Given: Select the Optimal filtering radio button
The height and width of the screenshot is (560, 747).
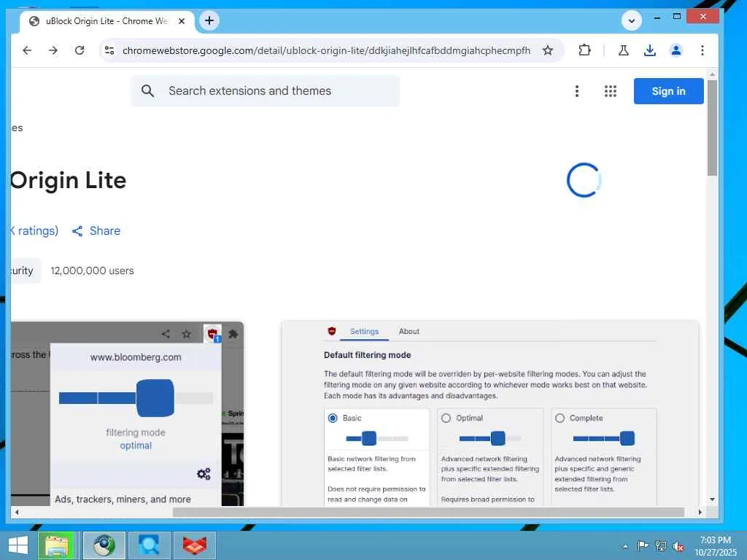Looking at the screenshot, I should 446,418.
